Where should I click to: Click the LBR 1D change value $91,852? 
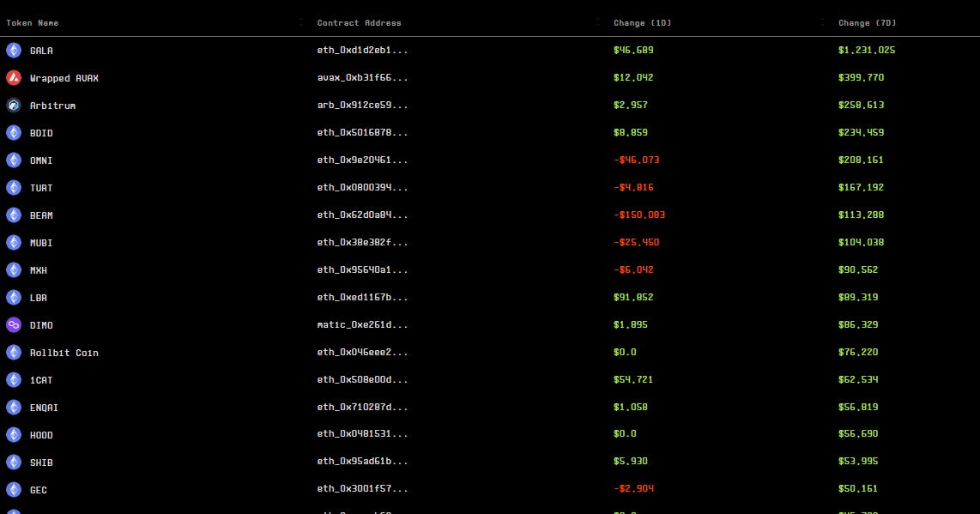tap(633, 298)
